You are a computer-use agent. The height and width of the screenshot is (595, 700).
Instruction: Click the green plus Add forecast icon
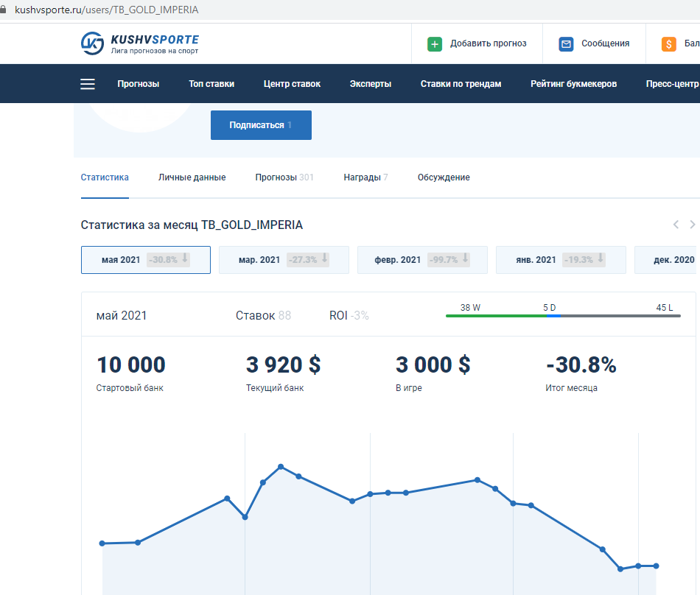click(435, 44)
